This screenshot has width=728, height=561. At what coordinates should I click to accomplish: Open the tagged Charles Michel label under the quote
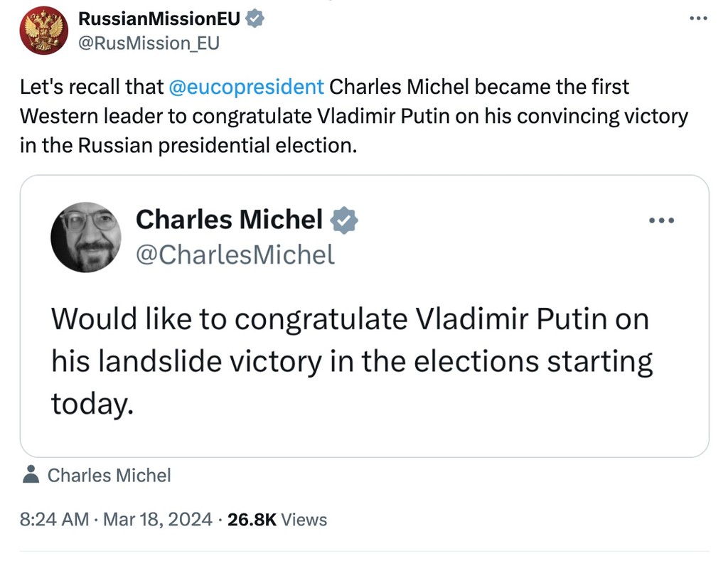[109, 475]
